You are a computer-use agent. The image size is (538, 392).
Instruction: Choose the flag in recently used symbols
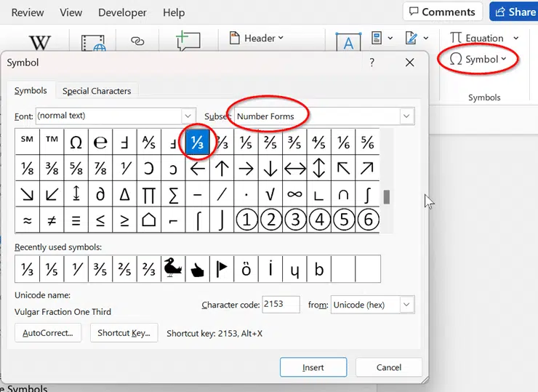[222, 269]
